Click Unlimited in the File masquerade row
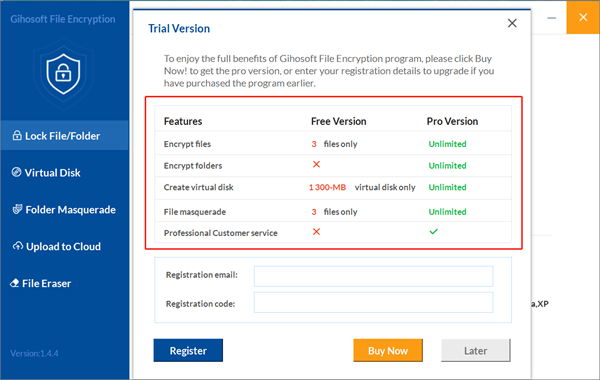Image resolution: width=600 pixels, height=380 pixels. pyautogui.click(x=447, y=212)
